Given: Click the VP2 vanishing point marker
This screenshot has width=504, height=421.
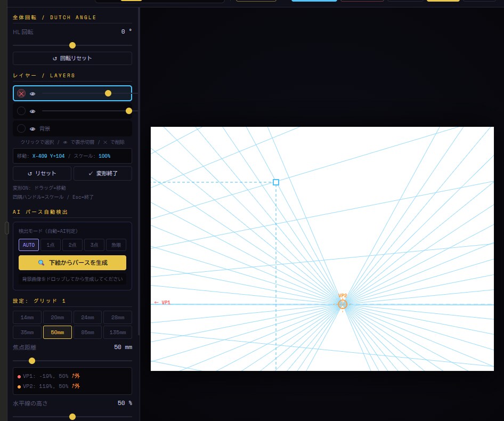Looking at the screenshot, I should click(343, 304).
